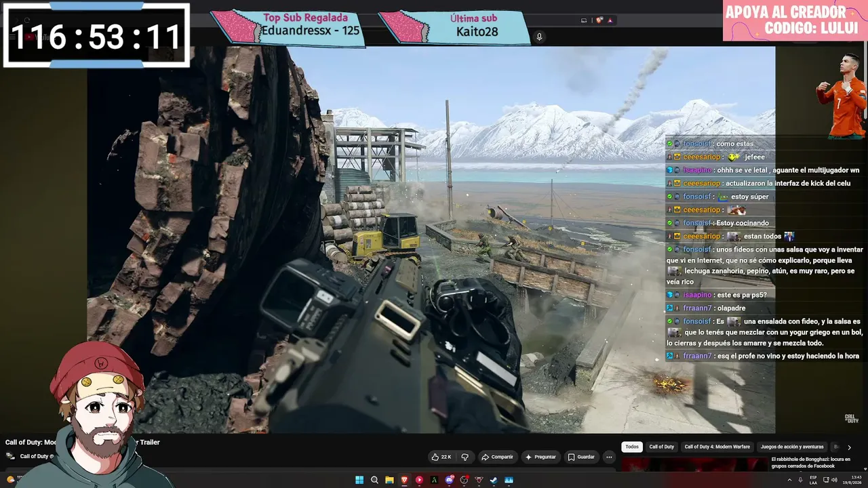Click chat message 'como estas'
This screenshot has width=868, height=488.
click(735, 144)
